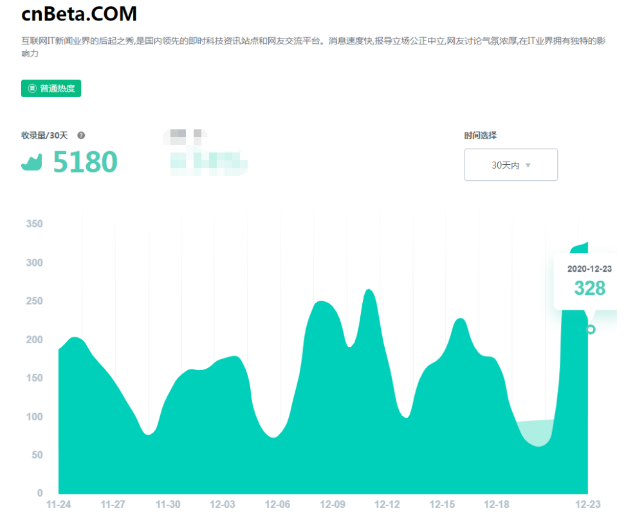This screenshot has height=520, width=624.
Task: Click the 12-03 x-axis date label
Action: click(x=222, y=504)
